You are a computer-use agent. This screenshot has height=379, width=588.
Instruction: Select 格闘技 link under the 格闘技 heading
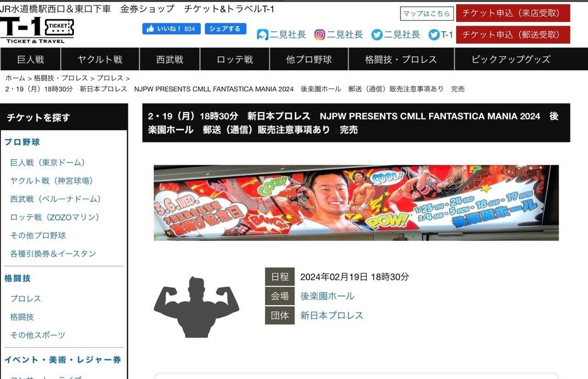[x=22, y=317]
